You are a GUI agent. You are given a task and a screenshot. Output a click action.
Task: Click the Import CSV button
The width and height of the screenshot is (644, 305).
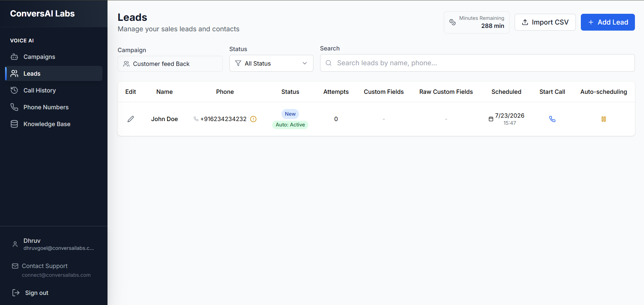coord(545,22)
